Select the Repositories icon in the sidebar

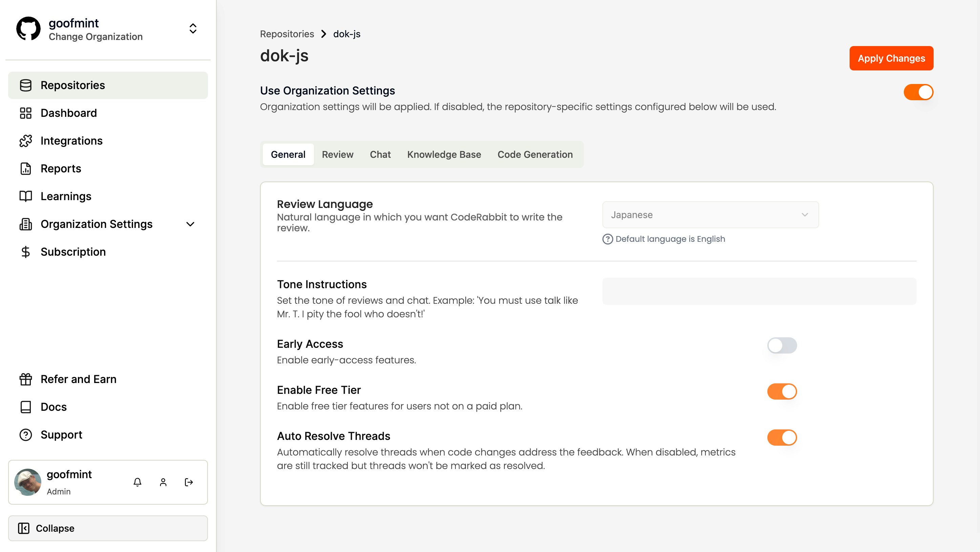pos(25,85)
